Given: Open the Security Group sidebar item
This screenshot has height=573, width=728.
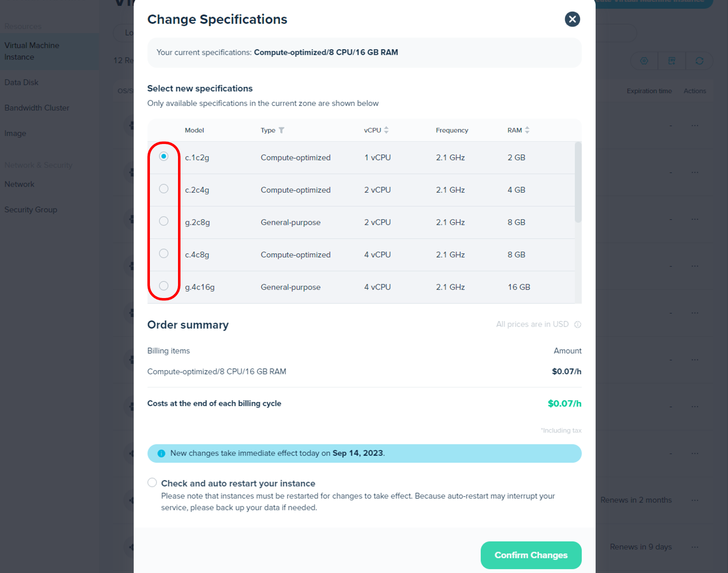Looking at the screenshot, I should (x=31, y=210).
